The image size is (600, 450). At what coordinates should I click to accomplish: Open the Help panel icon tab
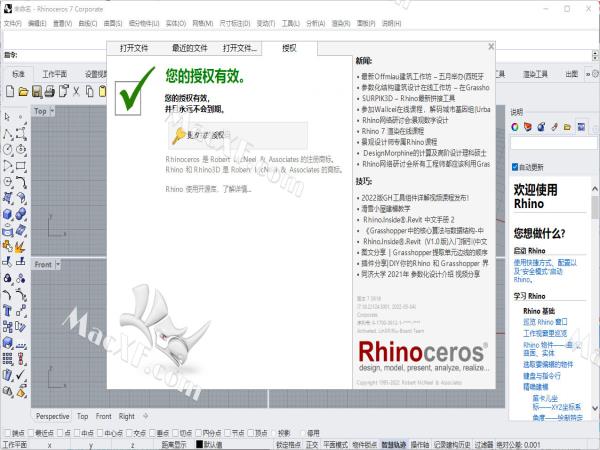(x=581, y=127)
